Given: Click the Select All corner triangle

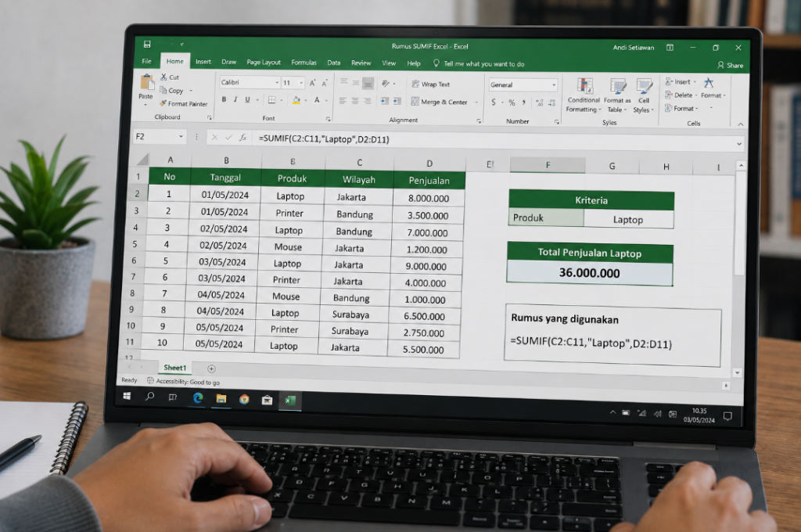Looking at the screenshot, I should click(x=142, y=159).
